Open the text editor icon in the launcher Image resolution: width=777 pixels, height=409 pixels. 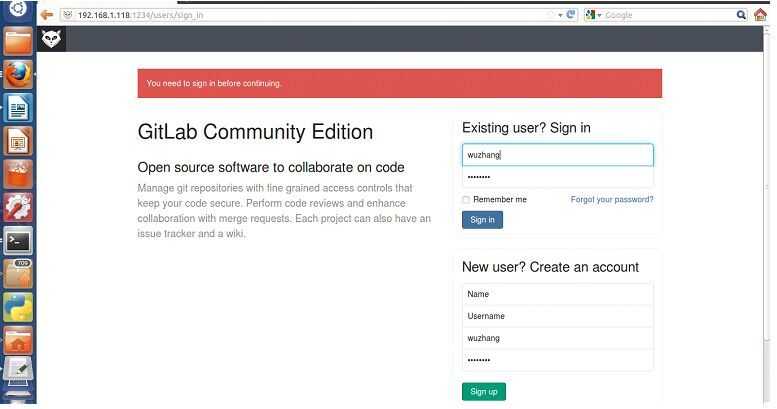coord(18,371)
